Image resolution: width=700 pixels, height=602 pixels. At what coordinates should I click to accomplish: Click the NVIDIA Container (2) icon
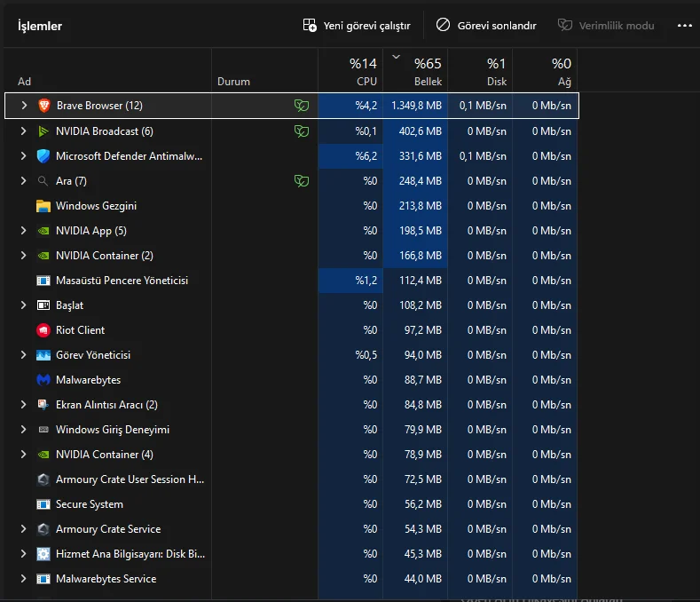(43, 256)
